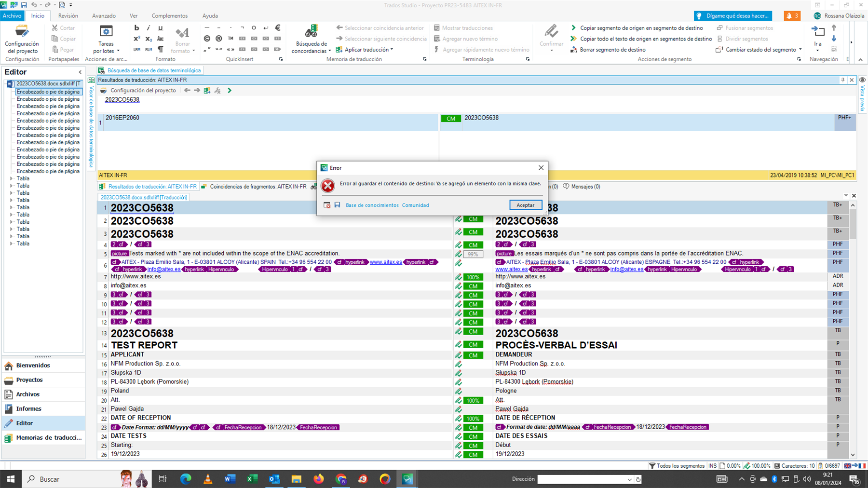Click the save icon in quick access toolbar
Viewport: 868px width, 488px height.
pyautogui.click(x=24, y=5)
